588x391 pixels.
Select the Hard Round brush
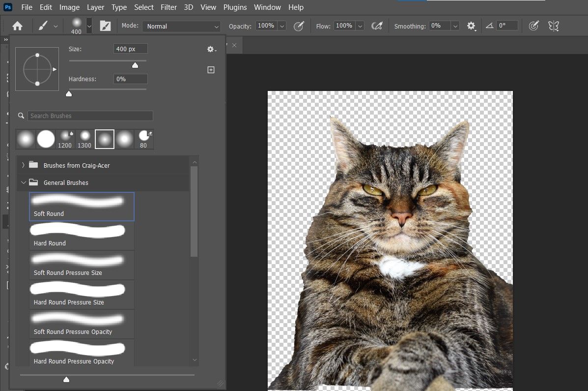pos(82,236)
